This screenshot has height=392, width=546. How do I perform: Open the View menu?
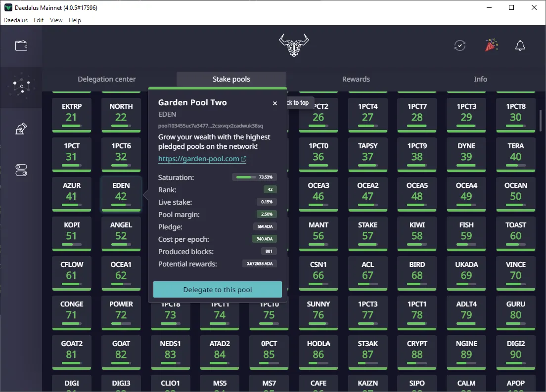tap(56, 20)
